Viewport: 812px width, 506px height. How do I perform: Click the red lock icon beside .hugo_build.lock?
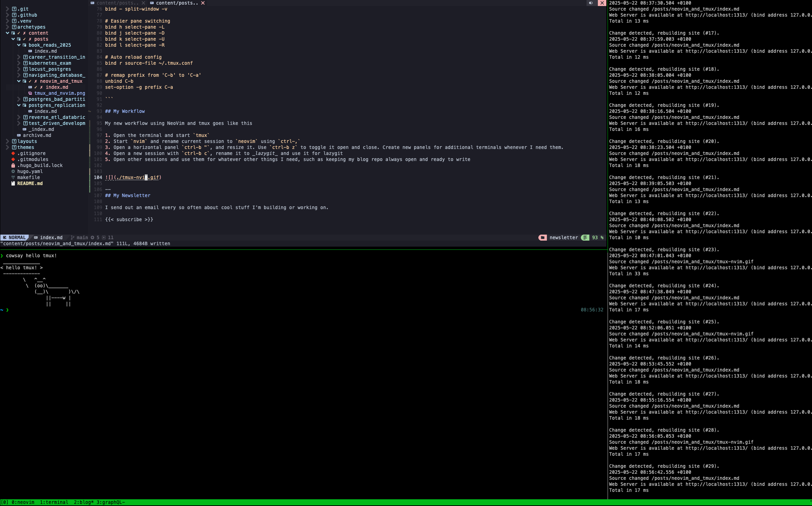(x=13, y=166)
